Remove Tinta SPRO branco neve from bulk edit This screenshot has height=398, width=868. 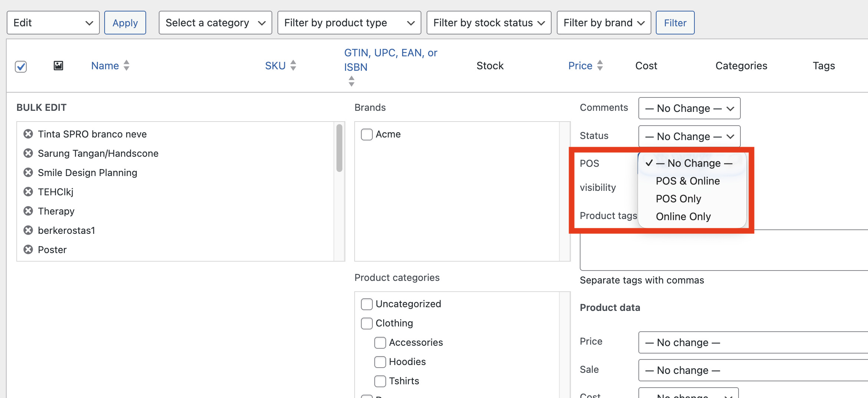28,134
